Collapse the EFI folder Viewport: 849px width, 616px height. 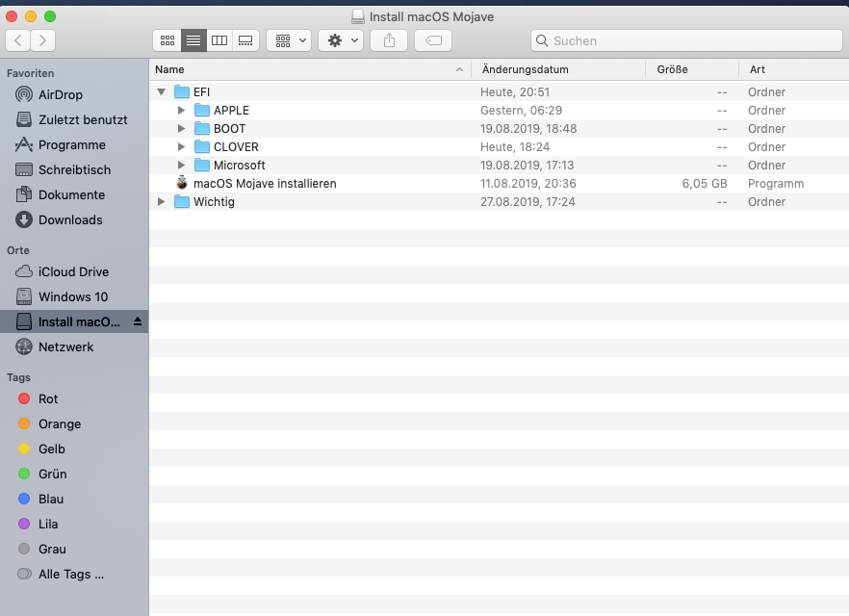pos(162,92)
